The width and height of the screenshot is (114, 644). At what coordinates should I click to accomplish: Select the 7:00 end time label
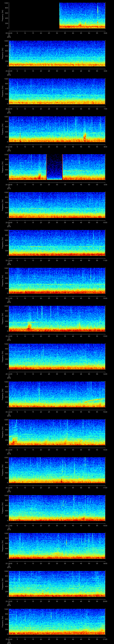105,109
